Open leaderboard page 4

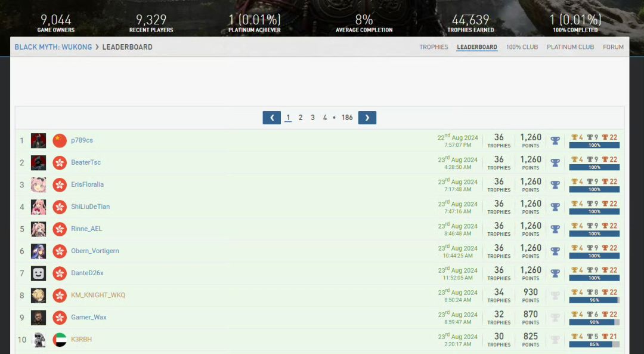(325, 118)
